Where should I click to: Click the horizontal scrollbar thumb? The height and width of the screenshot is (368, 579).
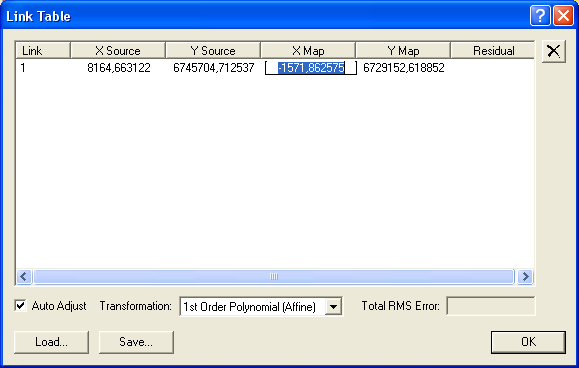(274, 276)
